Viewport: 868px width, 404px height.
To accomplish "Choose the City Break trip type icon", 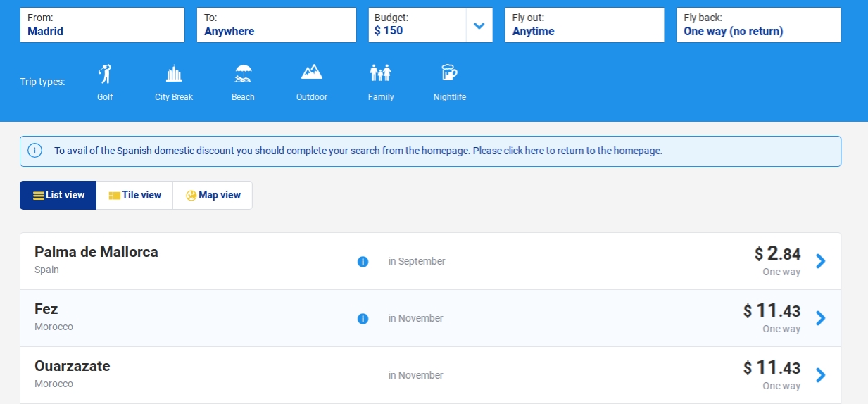I will 174,74.
